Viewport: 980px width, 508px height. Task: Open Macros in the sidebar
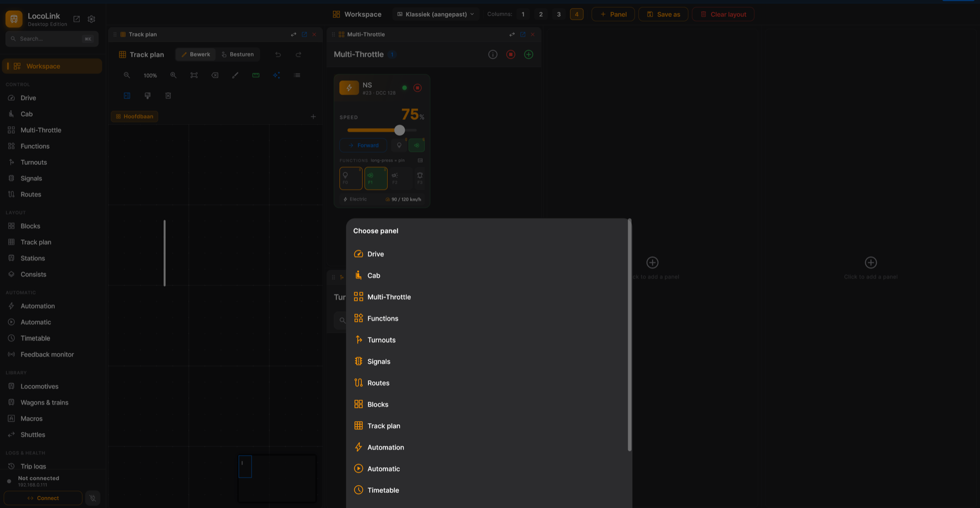pyautogui.click(x=52, y=419)
